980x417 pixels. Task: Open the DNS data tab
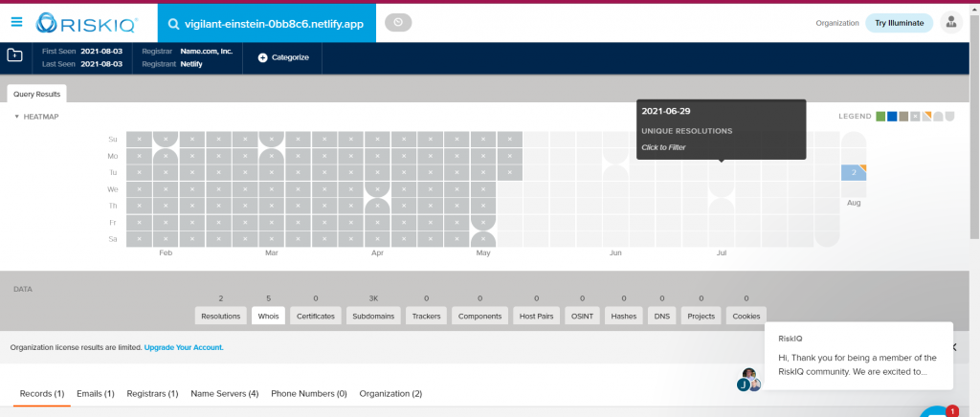[662, 316]
